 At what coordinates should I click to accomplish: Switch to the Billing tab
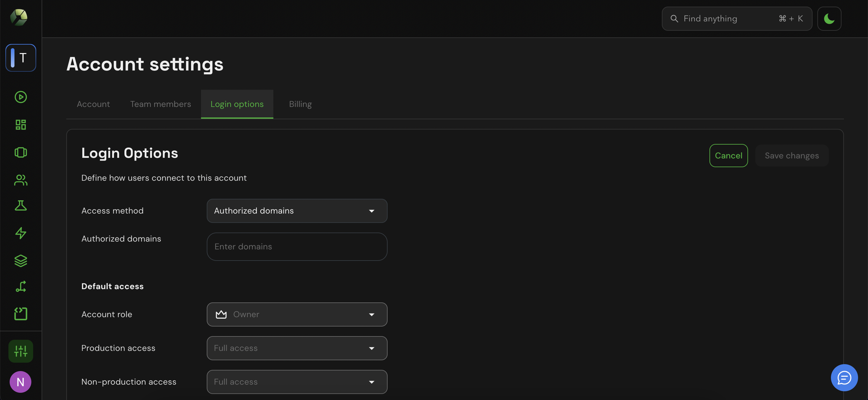tap(300, 105)
